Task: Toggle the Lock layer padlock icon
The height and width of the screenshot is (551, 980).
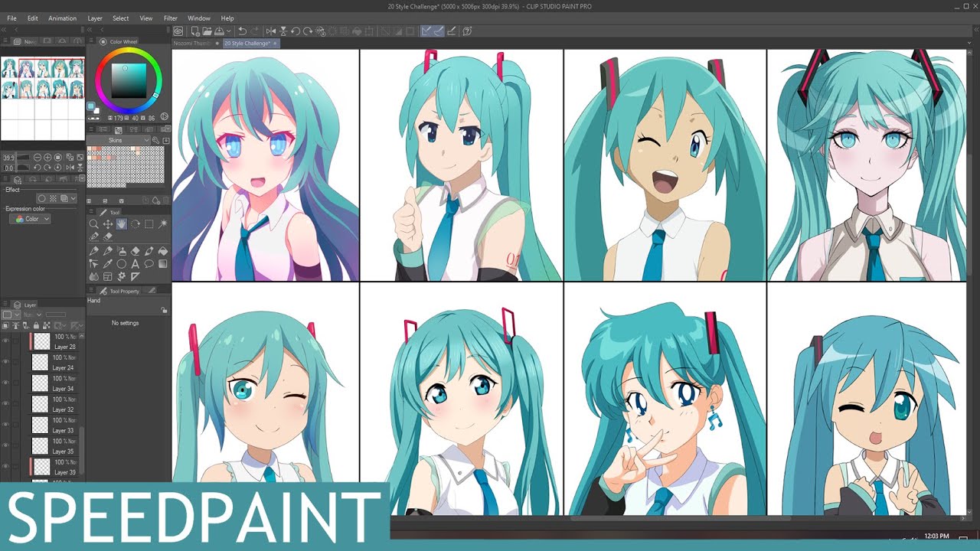Action: click(36, 326)
